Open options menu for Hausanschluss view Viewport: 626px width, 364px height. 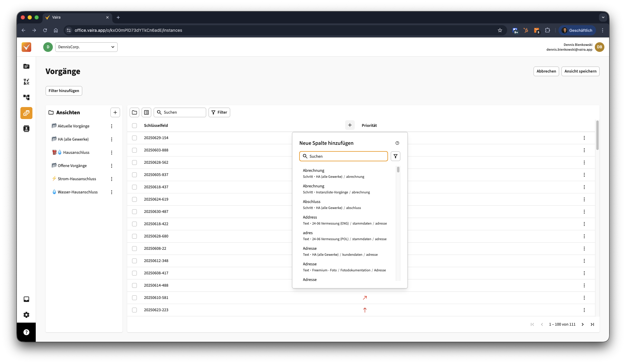(112, 153)
